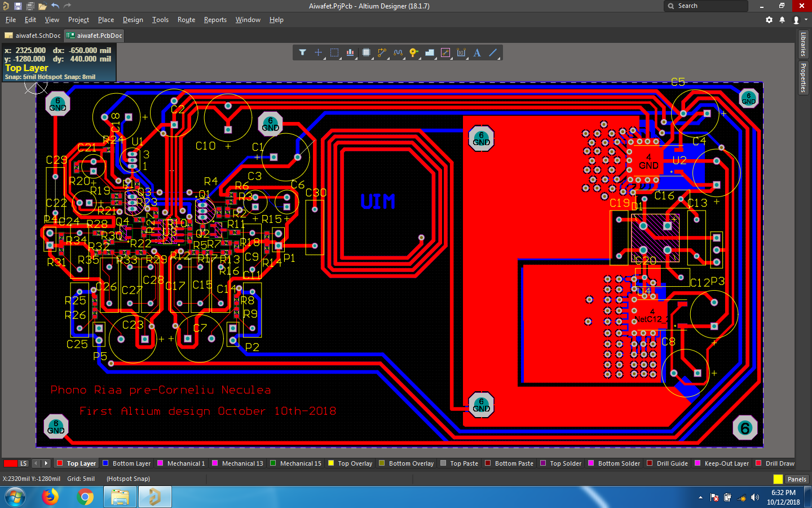Show hidden system tray icons arrow
This screenshot has height=508, width=812.
700,497
